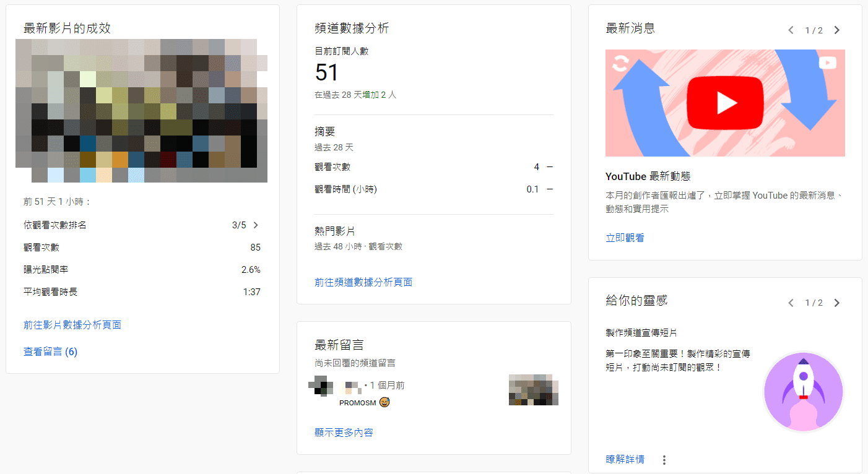The image size is (868, 474).
Task: Click 平均觀看時長 1:37 row
Action: pos(142,292)
